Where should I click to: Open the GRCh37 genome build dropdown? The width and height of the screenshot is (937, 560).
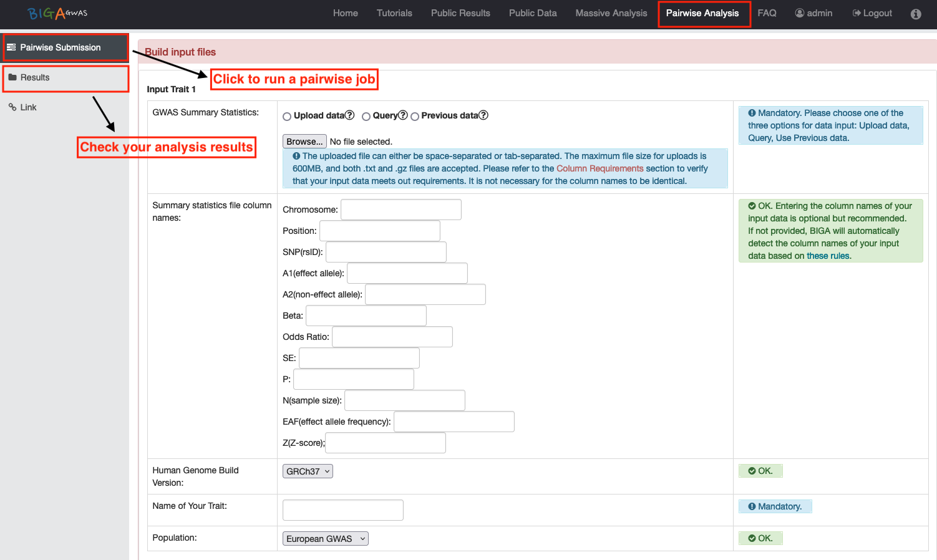pos(308,471)
